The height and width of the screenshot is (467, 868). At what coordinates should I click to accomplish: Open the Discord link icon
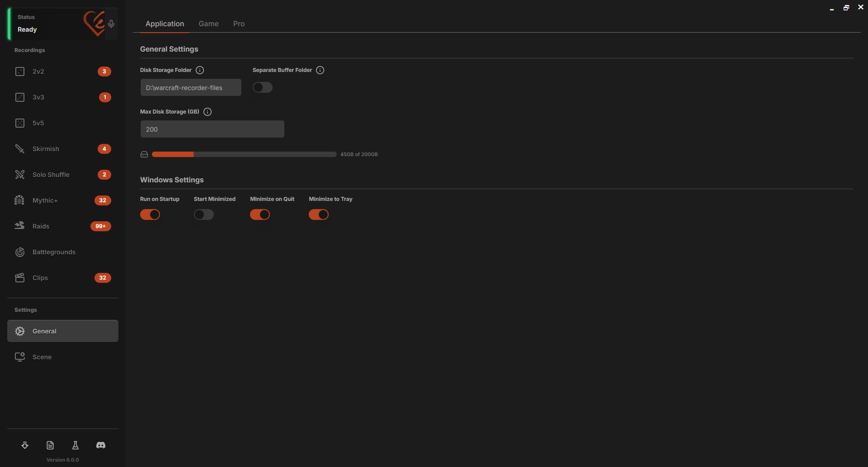pos(101,445)
